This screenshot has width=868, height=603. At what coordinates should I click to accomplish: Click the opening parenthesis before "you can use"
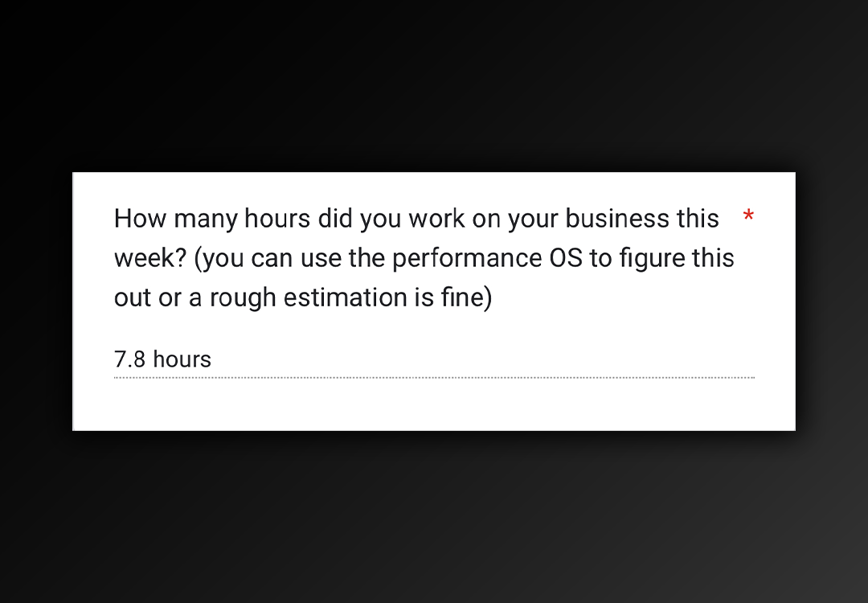pyautogui.click(x=199, y=259)
